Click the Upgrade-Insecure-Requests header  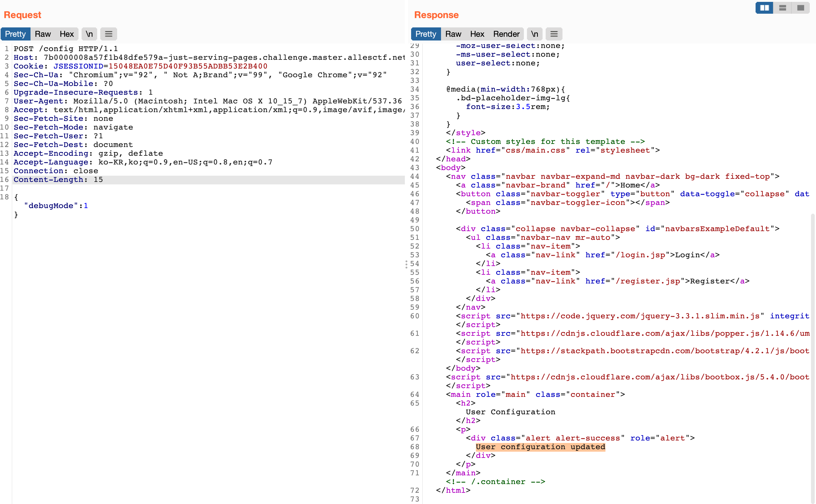point(83,92)
